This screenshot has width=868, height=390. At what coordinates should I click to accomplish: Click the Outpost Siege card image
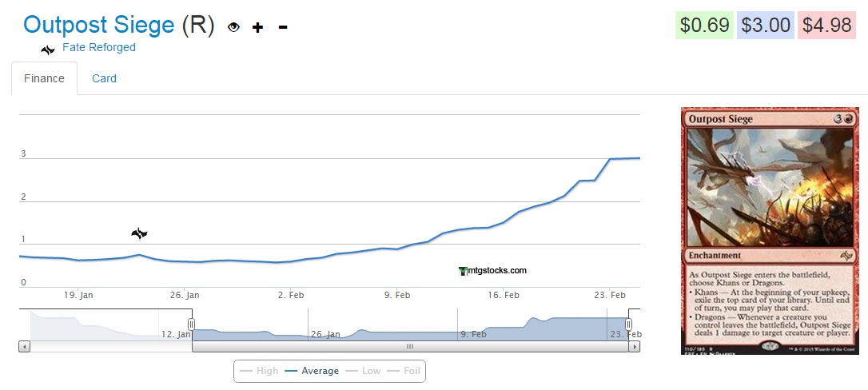point(770,230)
